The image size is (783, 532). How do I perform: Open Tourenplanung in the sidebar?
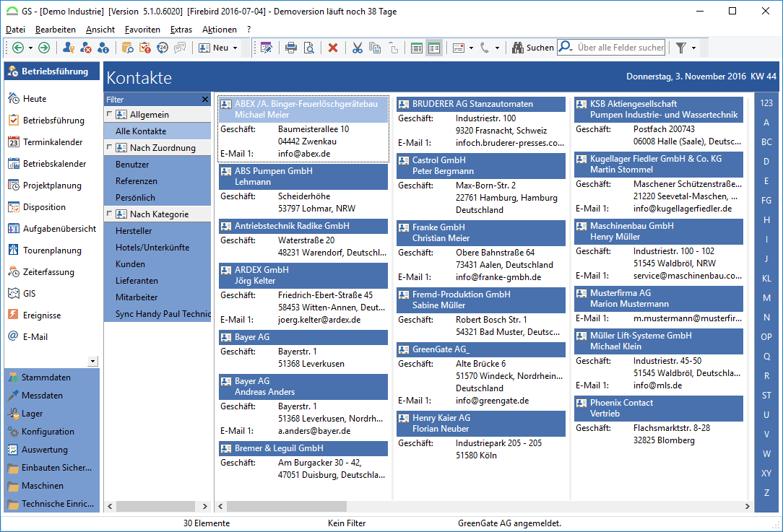[x=52, y=250]
